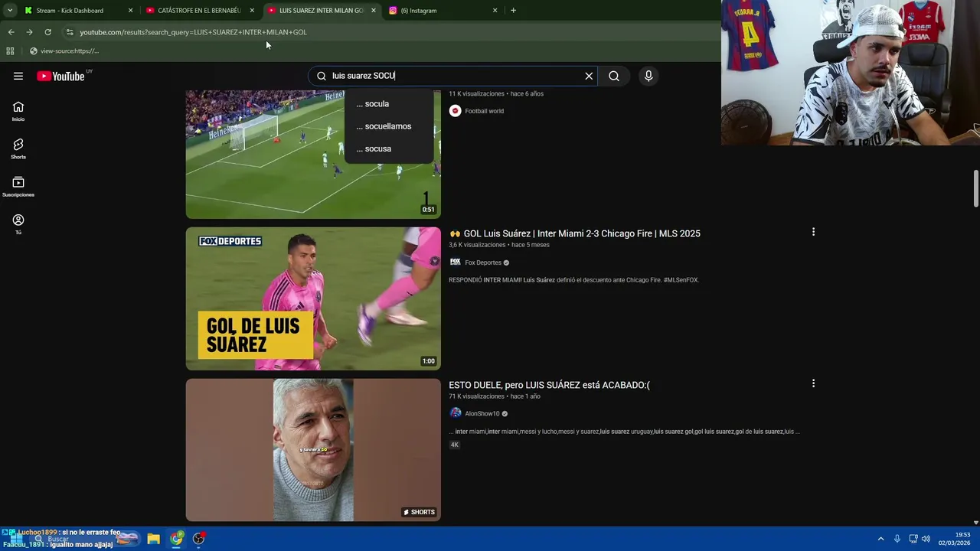Select the 'socula' search suggestion
This screenshot has height=551, width=980.
click(389, 104)
